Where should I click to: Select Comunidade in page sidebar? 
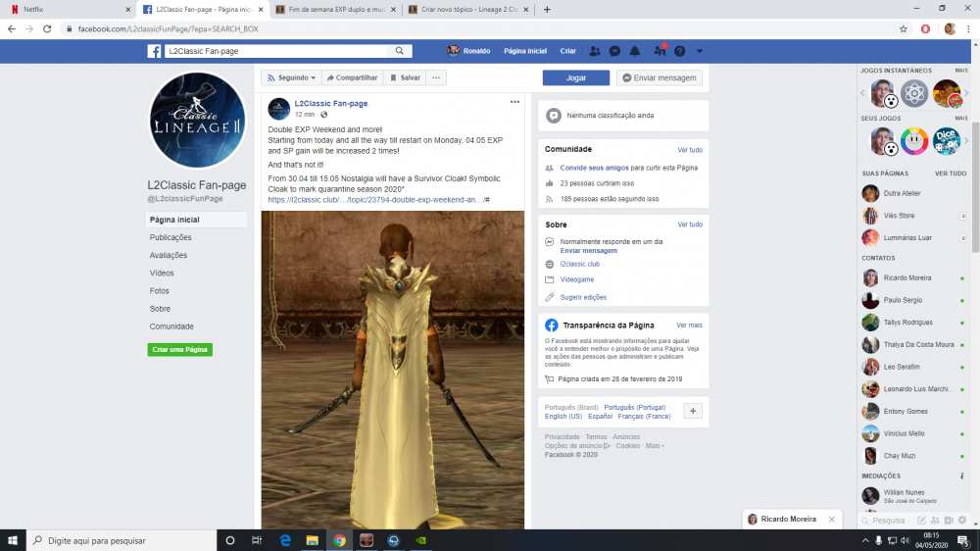171,326
